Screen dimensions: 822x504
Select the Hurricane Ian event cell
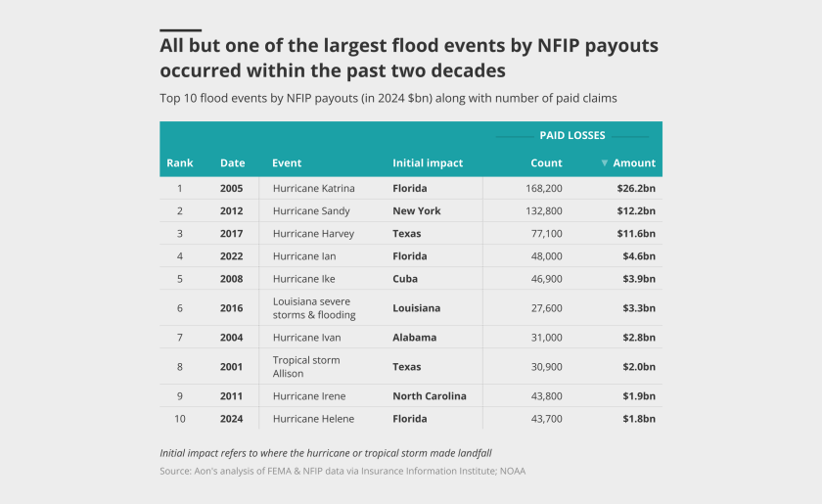tap(304, 256)
